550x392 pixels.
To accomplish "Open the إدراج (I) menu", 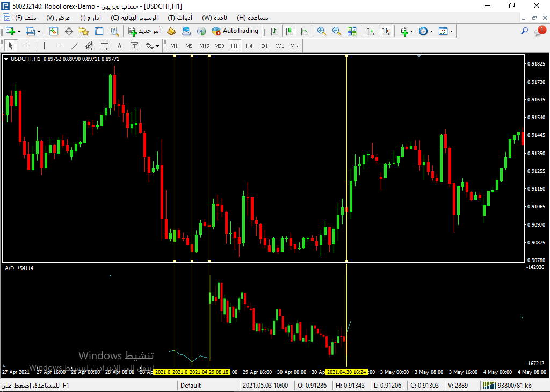I will tap(90, 17).
